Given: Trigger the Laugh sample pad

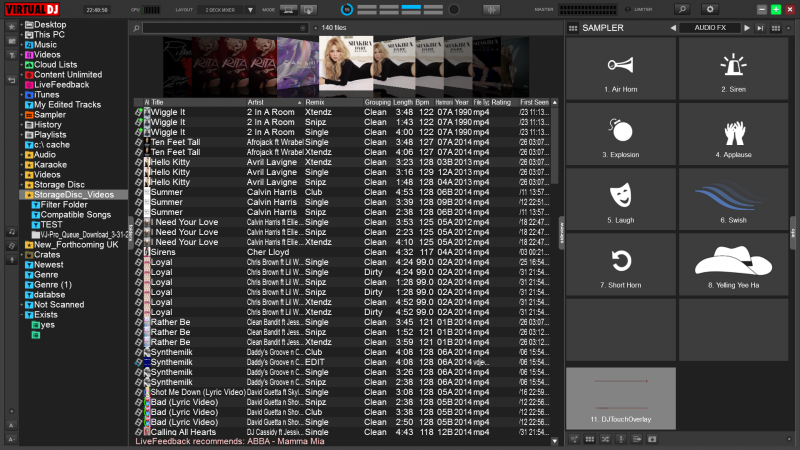Looking at the screenshot, I should tap(620, 199).
